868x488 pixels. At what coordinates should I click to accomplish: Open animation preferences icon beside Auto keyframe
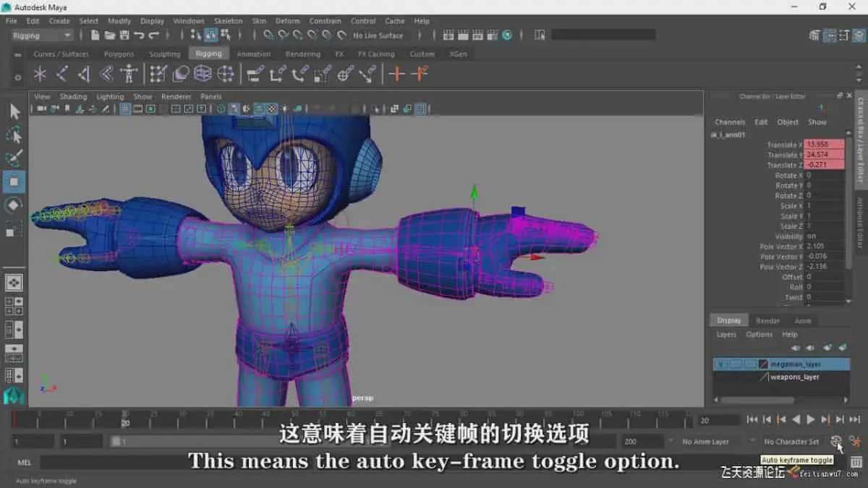855,441
